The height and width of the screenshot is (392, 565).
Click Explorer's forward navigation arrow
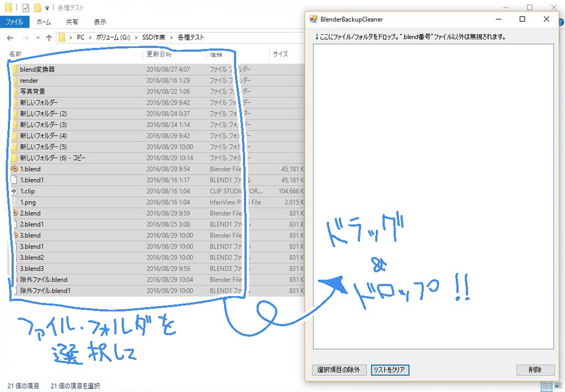pos(25,37)
